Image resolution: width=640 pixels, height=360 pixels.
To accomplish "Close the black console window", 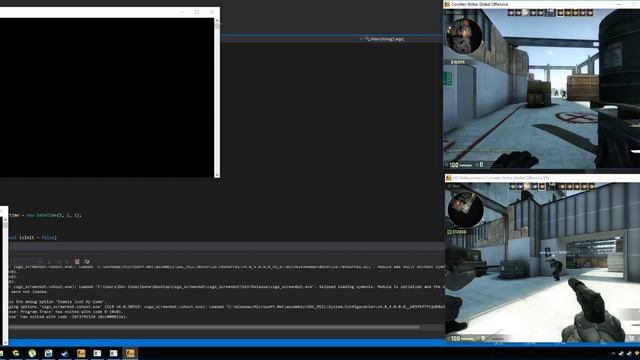I will tap(212, 12).
